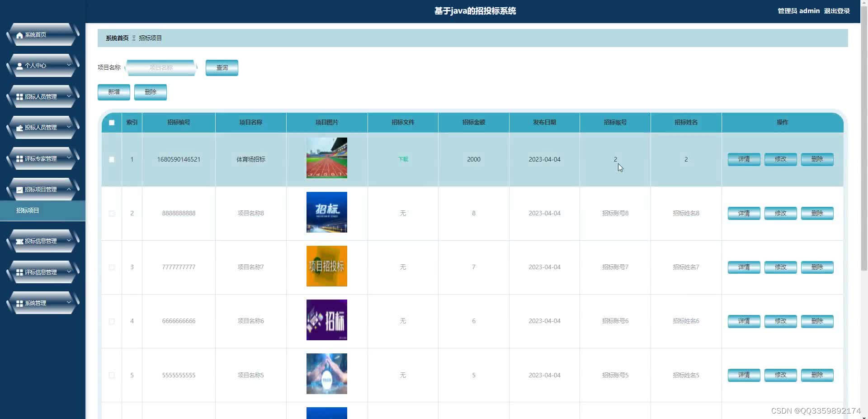The width and height of the screenshot is (868, 419).
Task: Click the 招标金额 column header
Action: click(474, 123)
